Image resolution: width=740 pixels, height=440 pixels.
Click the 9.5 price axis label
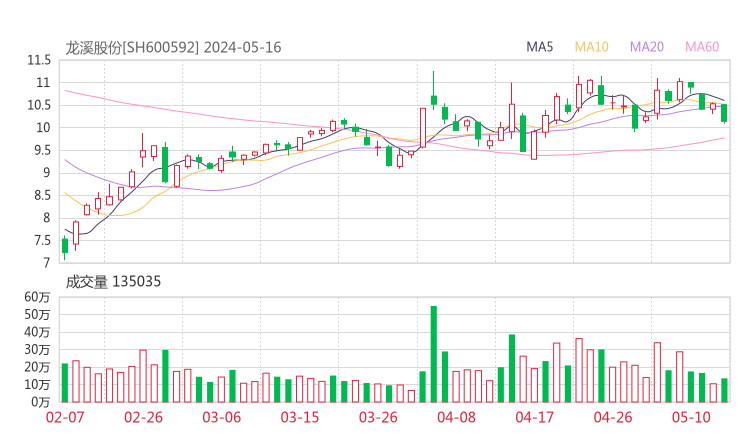point(42,150)
